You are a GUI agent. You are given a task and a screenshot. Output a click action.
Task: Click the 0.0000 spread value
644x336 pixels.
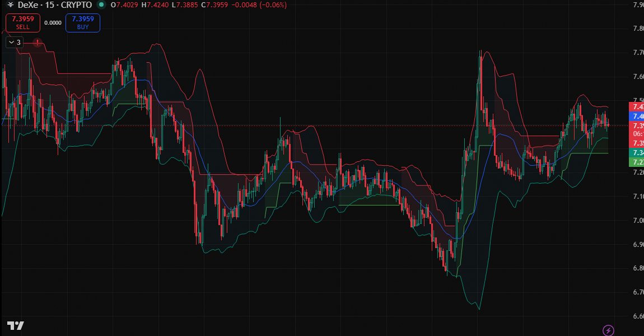pyautogui.click(x=53, y=23)
